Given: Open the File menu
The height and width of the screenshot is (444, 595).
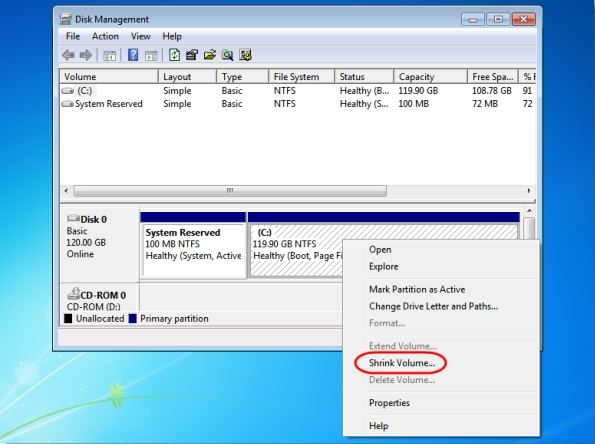Looking at the screenshot, I should [73, 36].
